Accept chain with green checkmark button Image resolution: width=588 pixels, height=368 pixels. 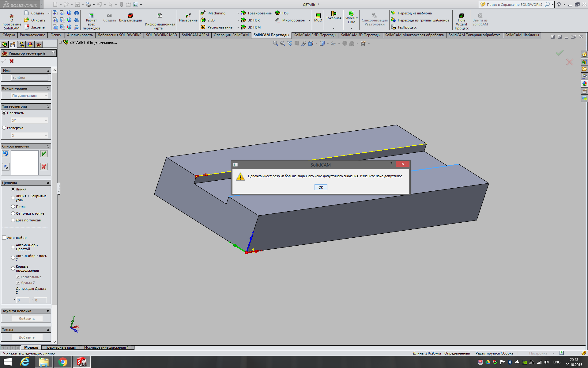(44, 154)
